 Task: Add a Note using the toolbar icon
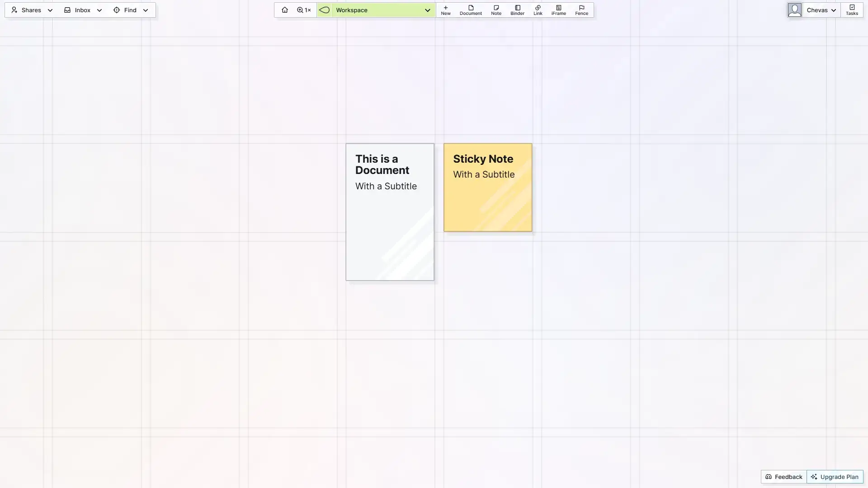click(495, 9)
